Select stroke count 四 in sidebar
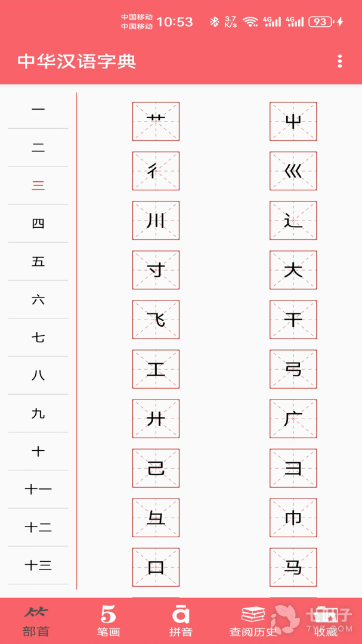This screenshot has width=362, height=644. click(x=38, y=224)
